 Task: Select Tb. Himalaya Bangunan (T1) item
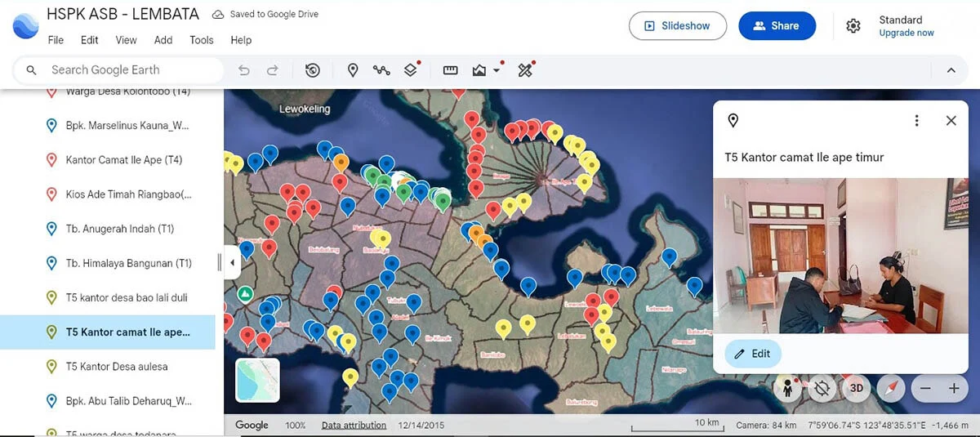pyautogui.click(x=108, y=263)
